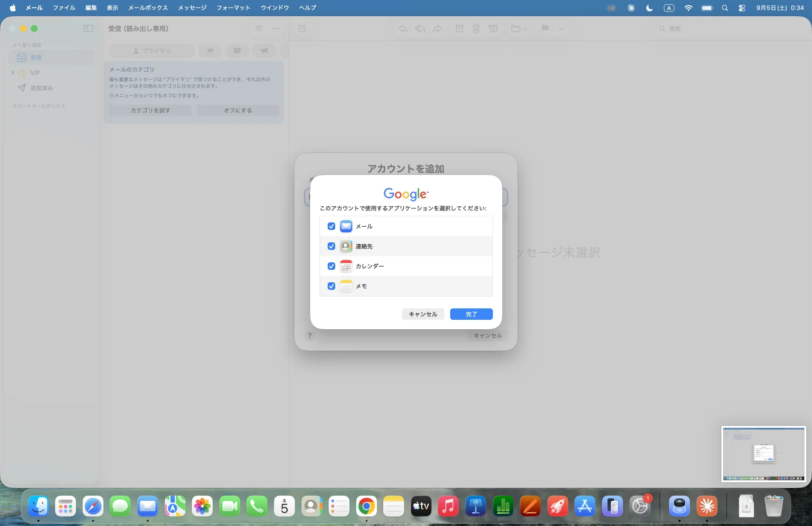Select the プライマリ category tab
This screenshot has height=526, width=812.
click(x=151, y=50)
